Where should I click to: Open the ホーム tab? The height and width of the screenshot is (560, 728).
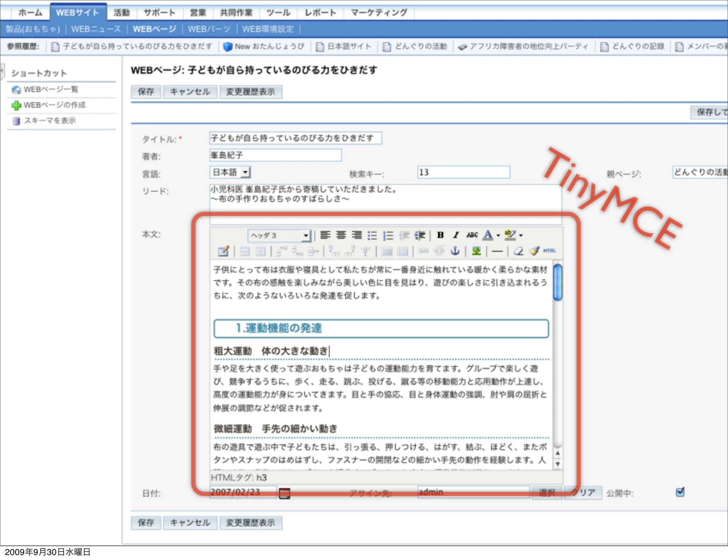[x=30, y=12]
